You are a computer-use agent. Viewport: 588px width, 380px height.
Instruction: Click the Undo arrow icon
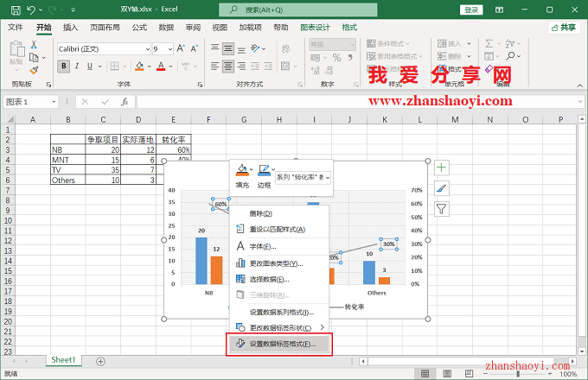tap(31, 9)
